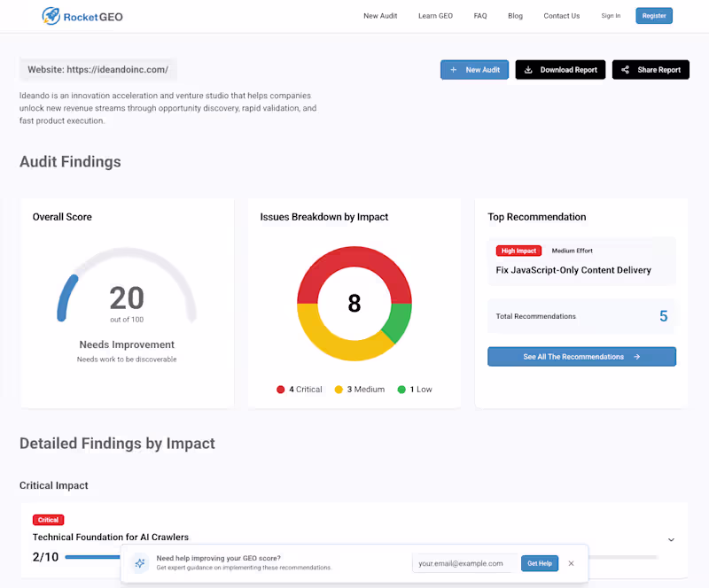Screen dimensions: 709x588
Task: Dismiss the GEO score help banner
Action: 571,563
